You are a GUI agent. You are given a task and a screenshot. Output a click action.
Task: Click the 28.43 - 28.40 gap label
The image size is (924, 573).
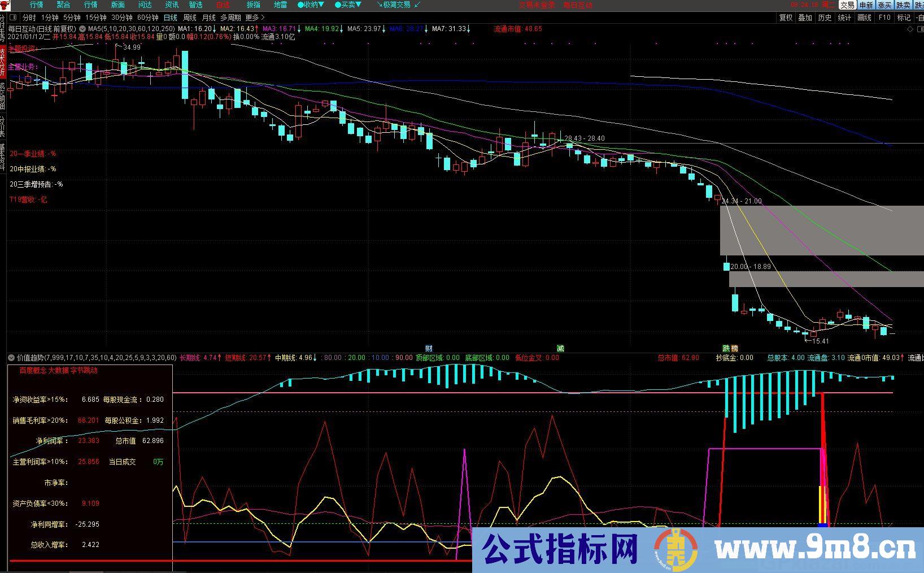[x=585, y=138]
